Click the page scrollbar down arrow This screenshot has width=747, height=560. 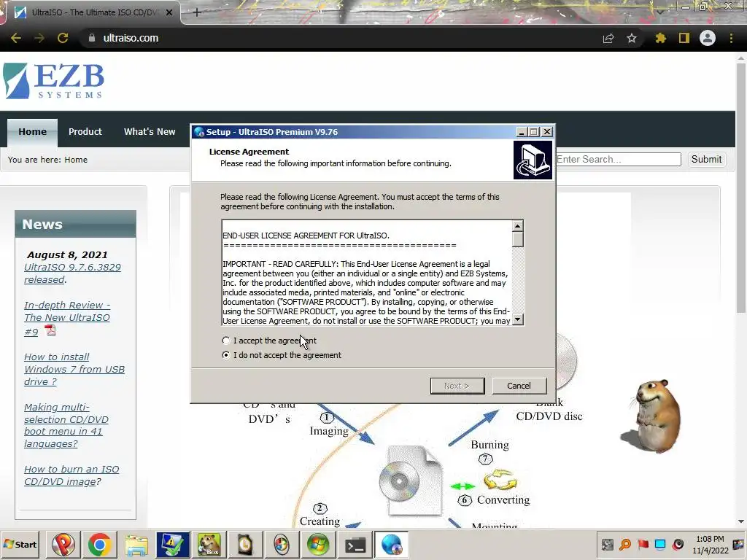click(x=741, y=521)
